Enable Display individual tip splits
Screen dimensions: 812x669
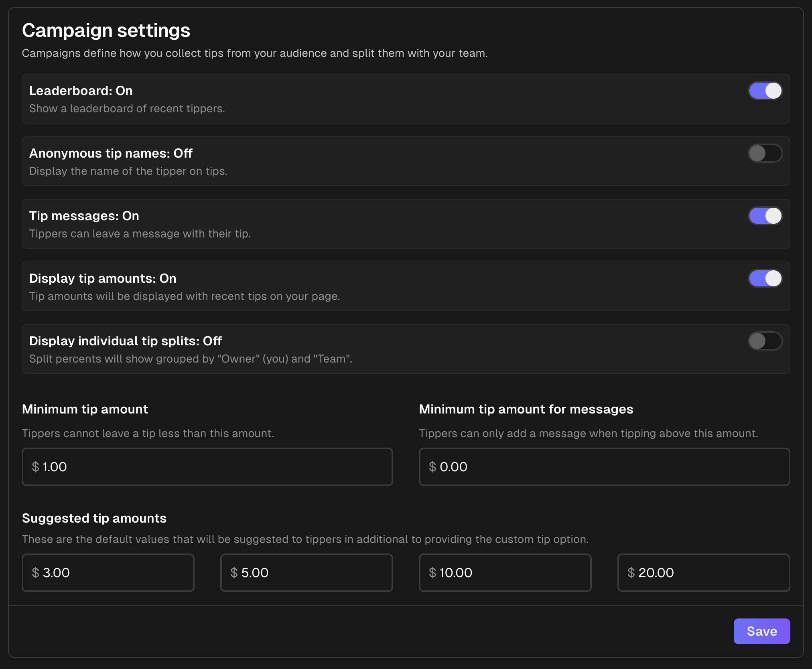point(765,341)
